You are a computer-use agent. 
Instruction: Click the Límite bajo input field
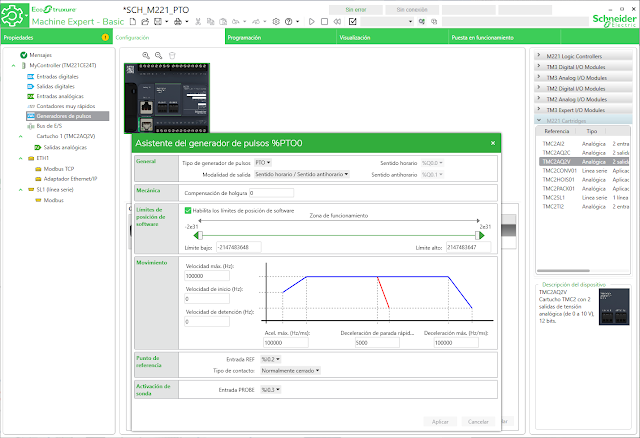click(x=239, y=247)
